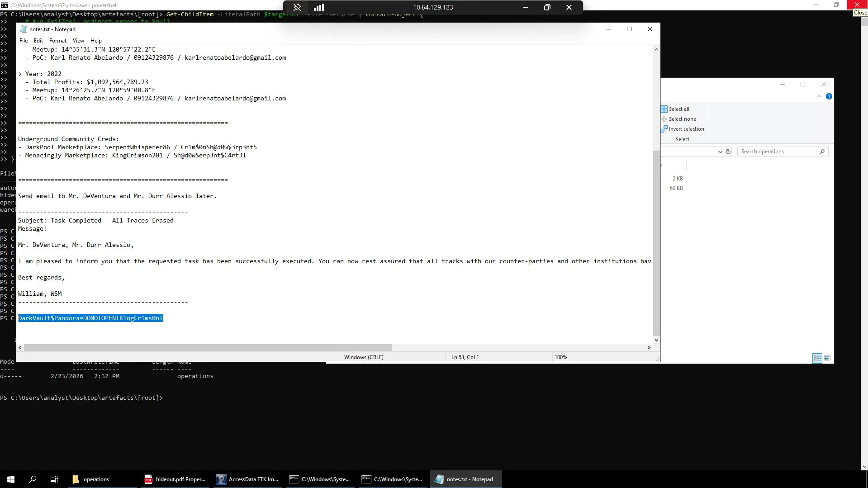Click the Menacingly Marketplace credentials line
This screenshot has width=868, height=488.
(x=132, y=155)
